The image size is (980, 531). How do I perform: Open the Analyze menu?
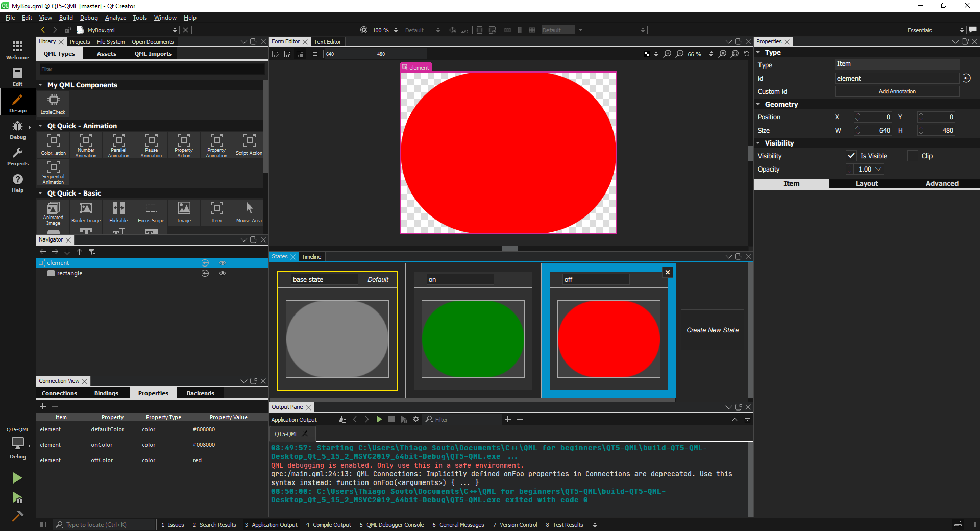click(x=115, y=18)
